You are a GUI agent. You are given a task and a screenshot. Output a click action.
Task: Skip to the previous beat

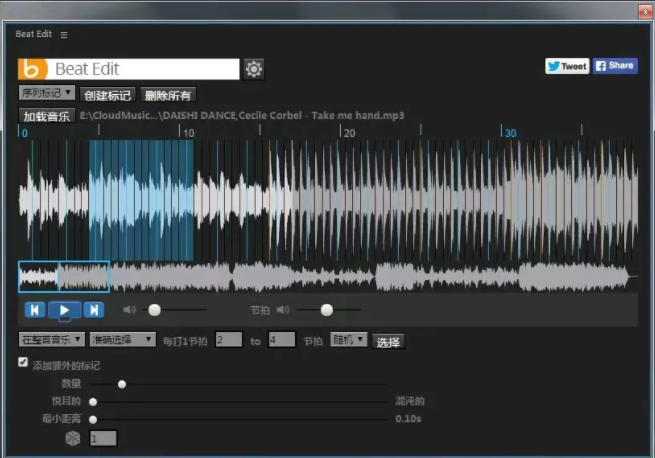[35, 310]
